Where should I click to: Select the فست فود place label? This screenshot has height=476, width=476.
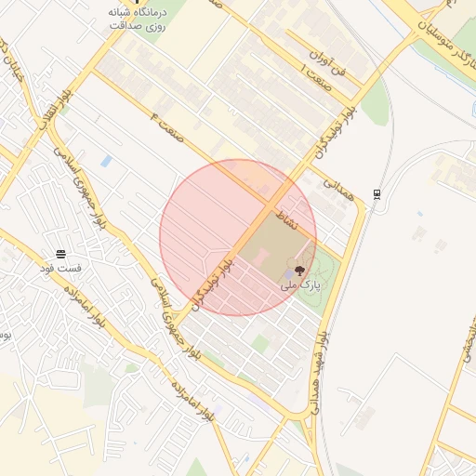coord(60,268)
